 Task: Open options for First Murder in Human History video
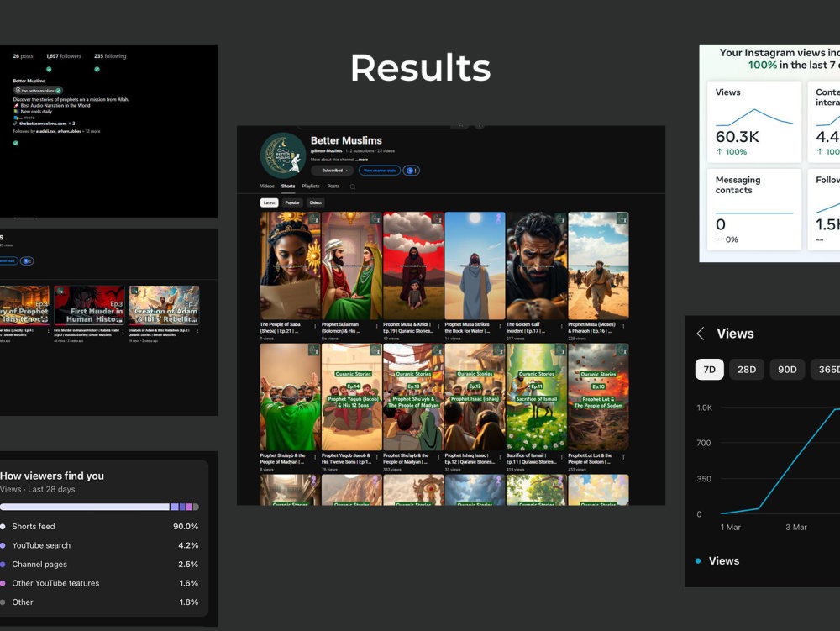click(x=123, y=330)
